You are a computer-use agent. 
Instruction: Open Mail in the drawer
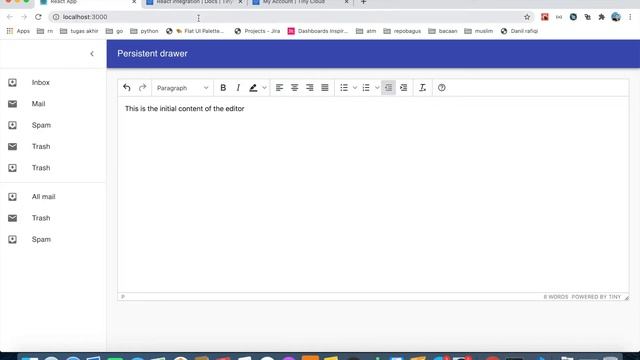pyautogui.click(x=53, y=104)
